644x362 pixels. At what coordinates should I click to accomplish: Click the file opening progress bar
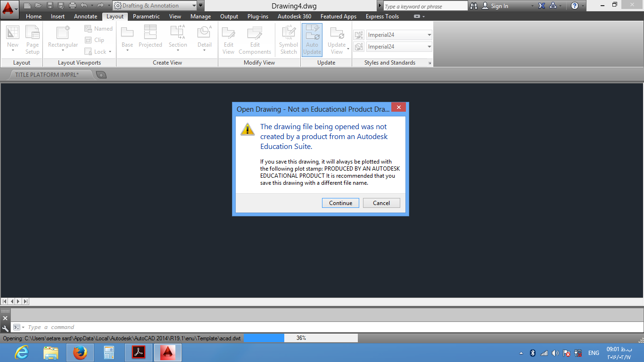click(x=301, y=338)
